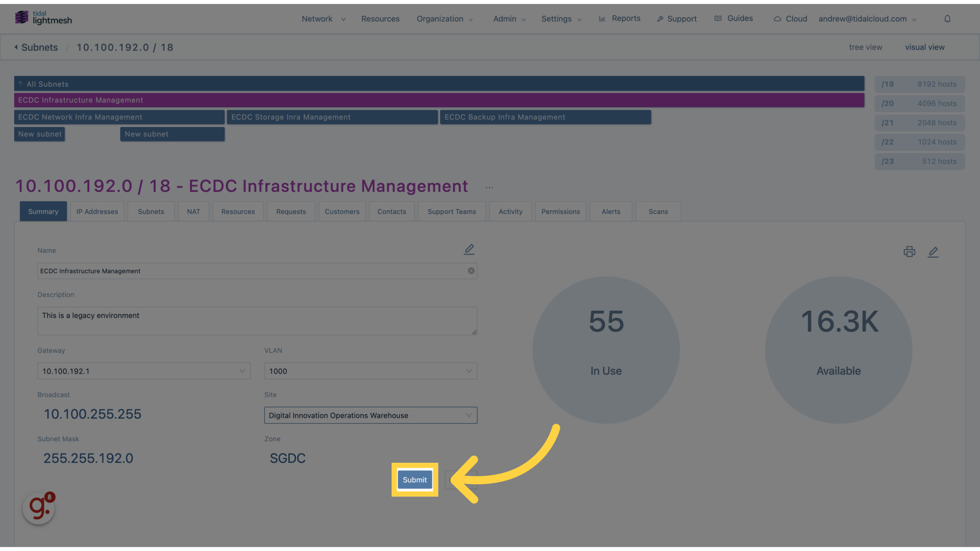Click the Reports chart icon
This screenshot has height=551, width=980.
602,18
